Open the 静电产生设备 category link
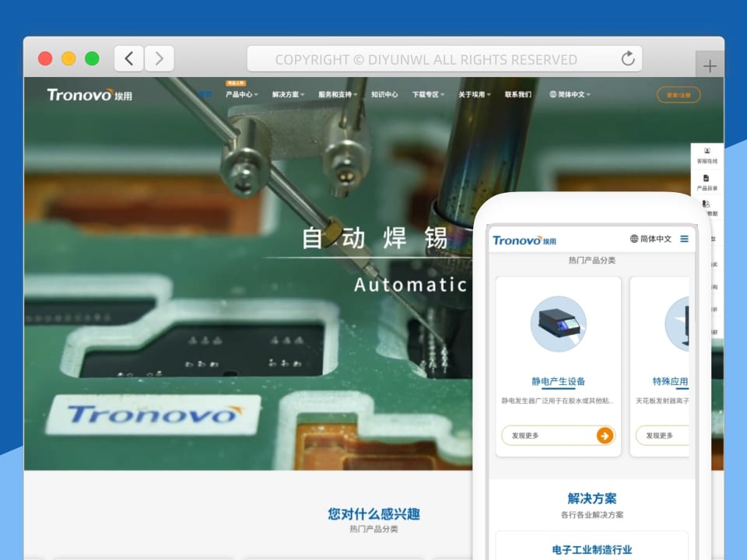 tap(559, 381)
